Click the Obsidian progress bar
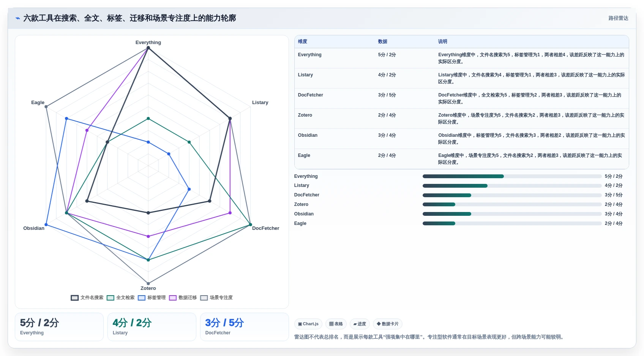The width and height of the screenshot is (644, 356). [x=512, y=214]
